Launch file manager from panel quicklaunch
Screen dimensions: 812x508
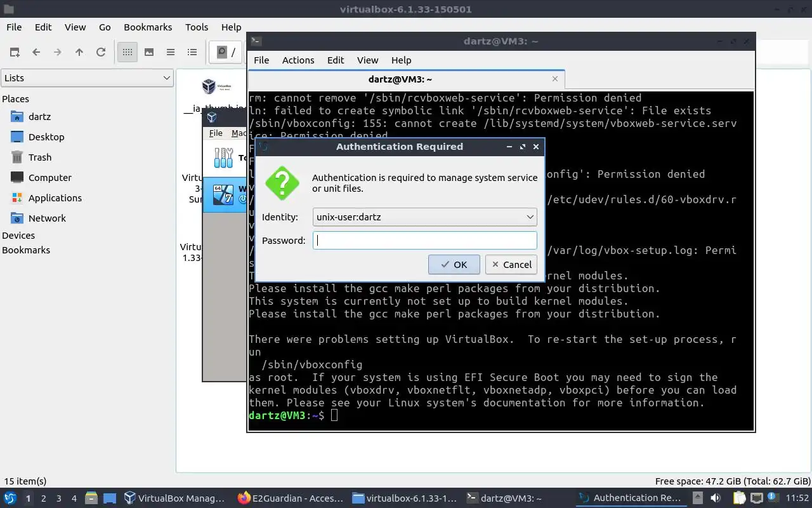(91, 498)
